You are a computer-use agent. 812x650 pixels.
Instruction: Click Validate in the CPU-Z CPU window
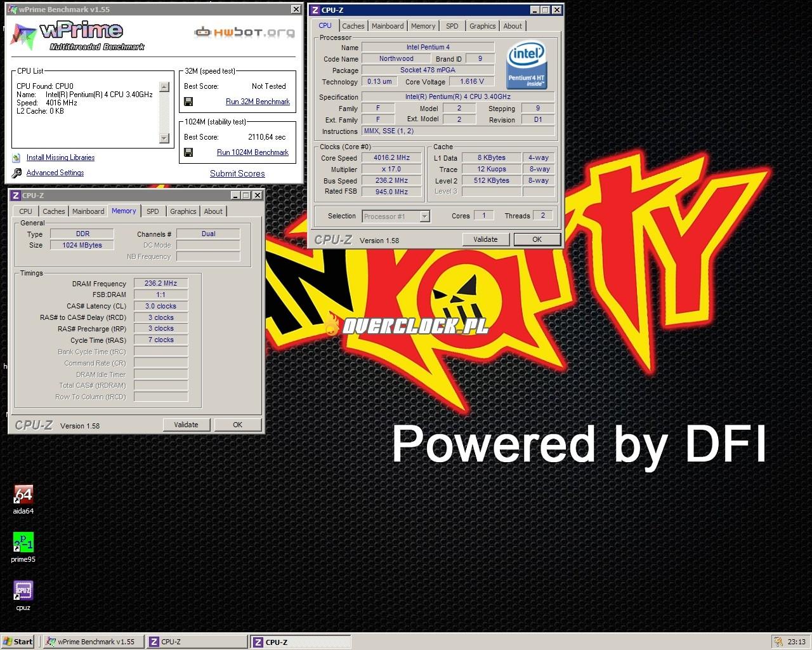pos(485,239)
